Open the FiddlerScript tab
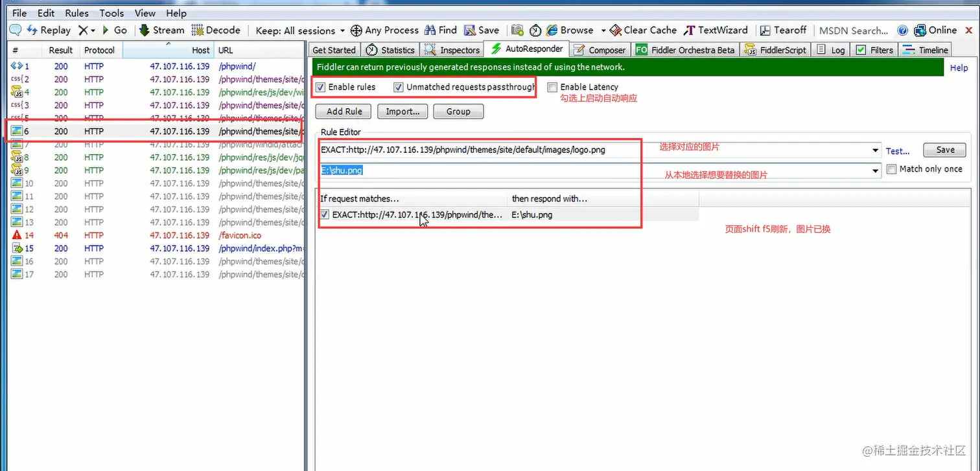The height and width of the screenshot is (471, 980). pyautogui.click(x=776, y=50)
